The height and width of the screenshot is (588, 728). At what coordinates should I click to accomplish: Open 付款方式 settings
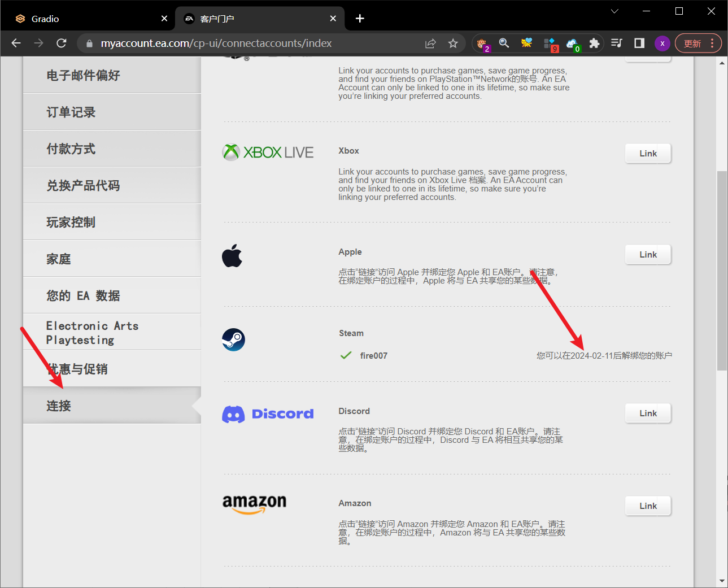click(112, 149)
